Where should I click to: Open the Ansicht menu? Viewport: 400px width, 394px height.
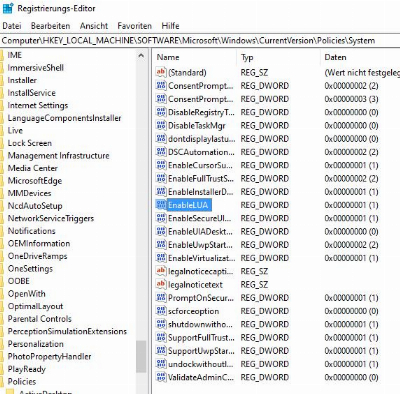point(94,26)
